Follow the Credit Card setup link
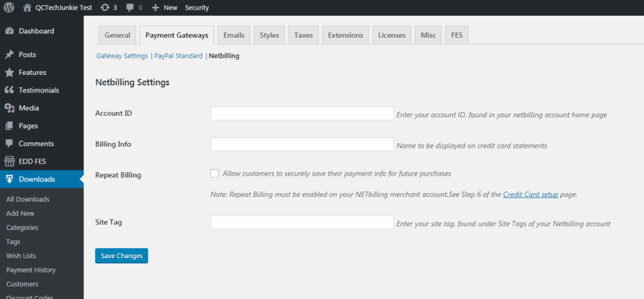 point(530,195)
